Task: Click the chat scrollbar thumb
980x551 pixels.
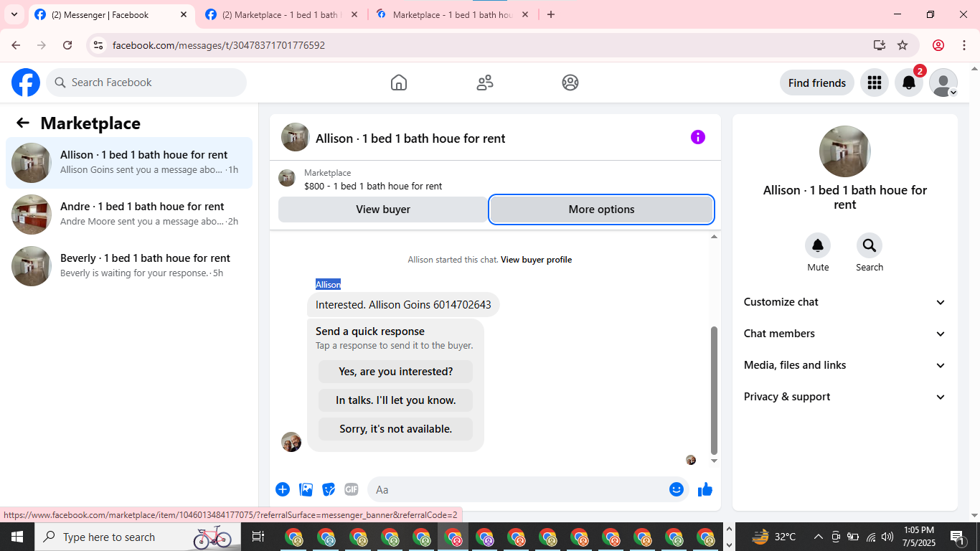Action: pyautogui.click(x=714, y=390)
